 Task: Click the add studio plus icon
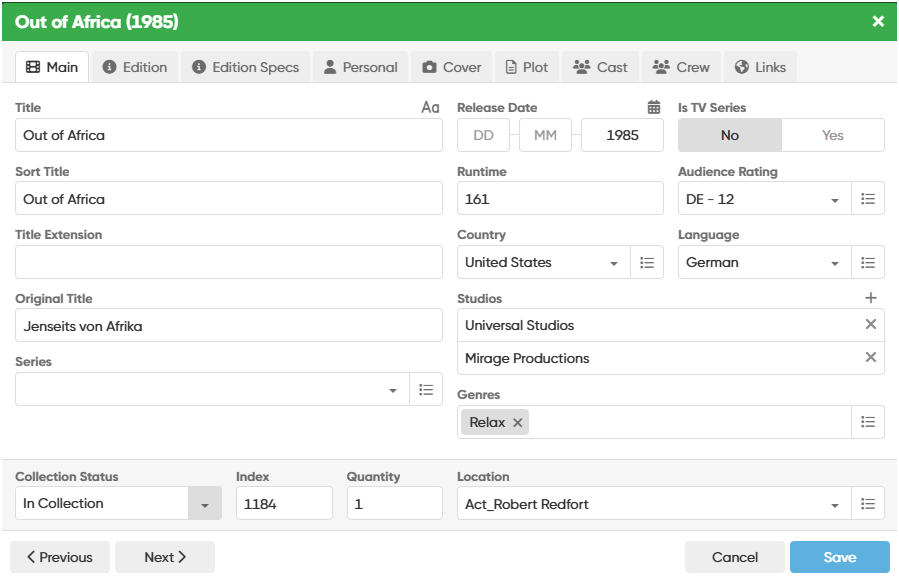click(x=870, y=298)
